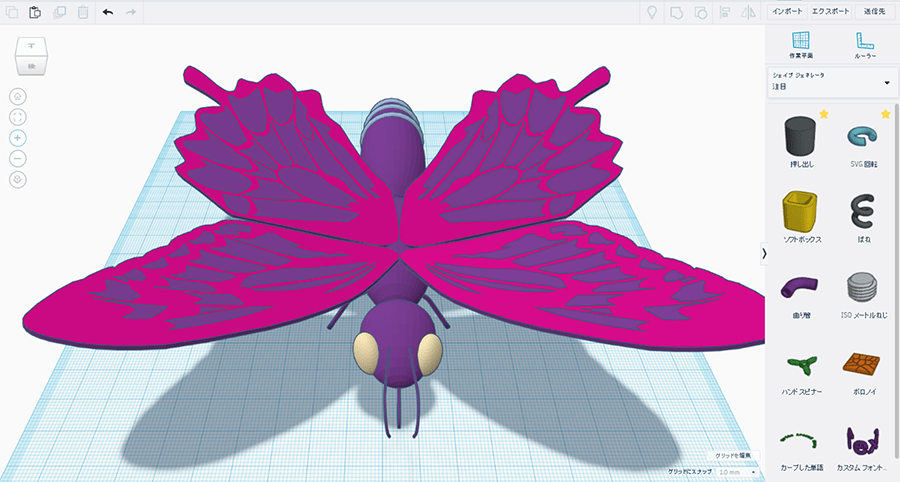900x482 pixels.
Task: Click the Group shapes icon
Action: pos(677,12)
